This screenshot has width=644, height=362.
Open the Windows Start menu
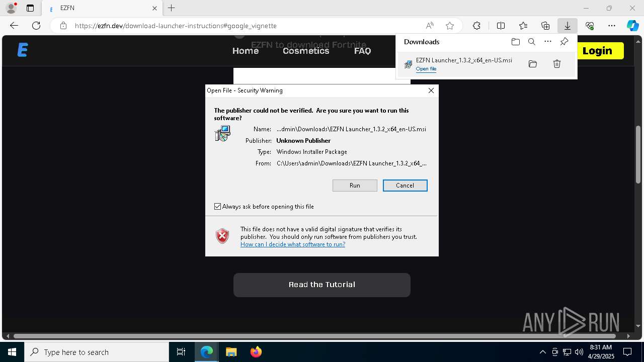coord(12,352)
